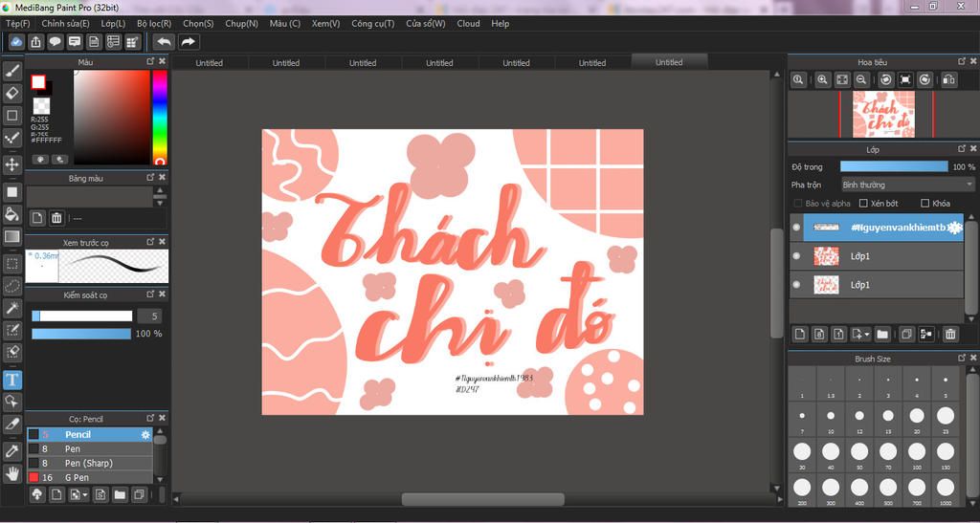Select the Move tool
980x523 pixels.
click(x=11, y=164)
